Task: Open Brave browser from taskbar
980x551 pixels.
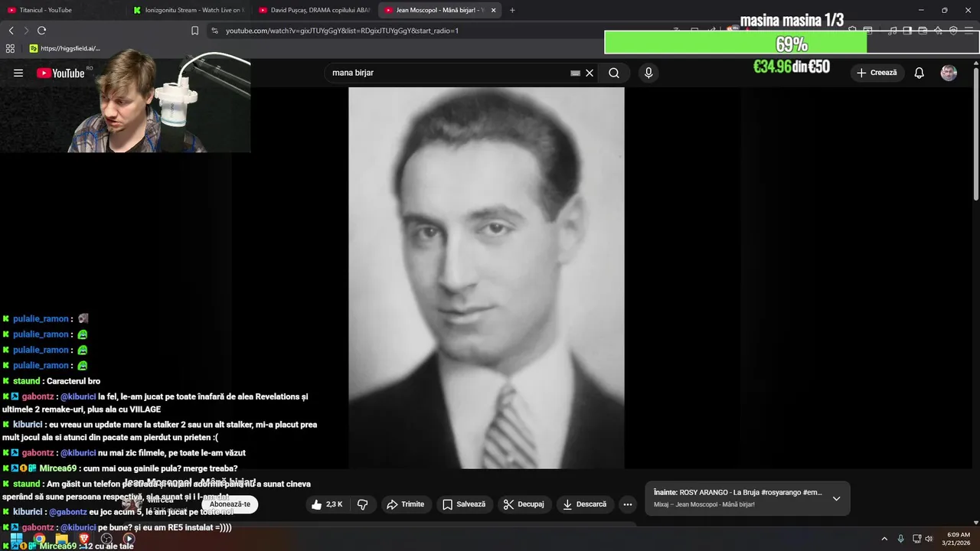Action: tap(84, 539)
